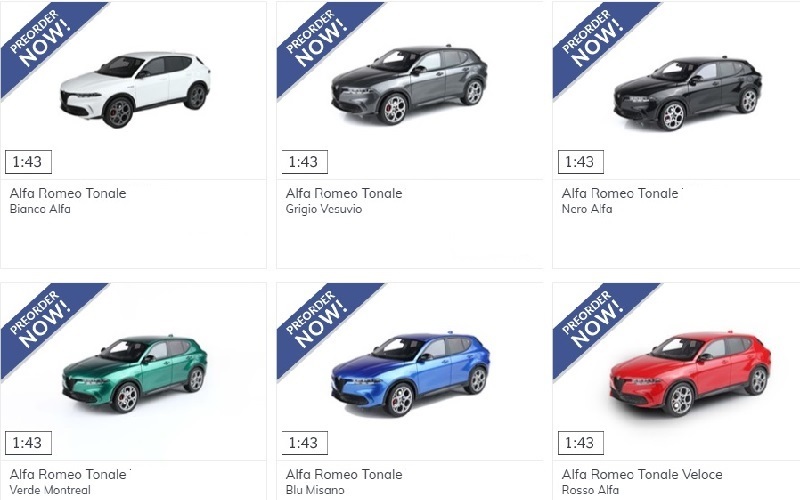Image resolution: width=800 pixels, height=500 pixels.
Task: Click the 1:43 scale badge on red Tonale
Action: 581,443
